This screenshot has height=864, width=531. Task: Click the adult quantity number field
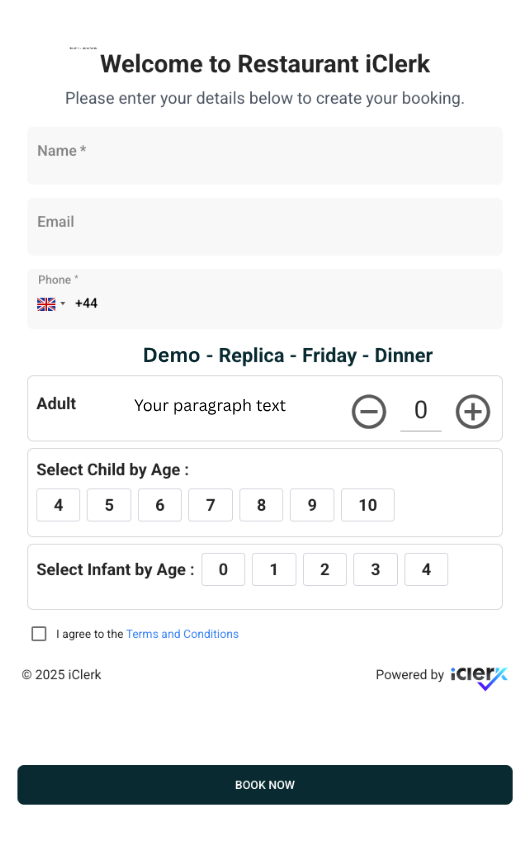point(421,411)
